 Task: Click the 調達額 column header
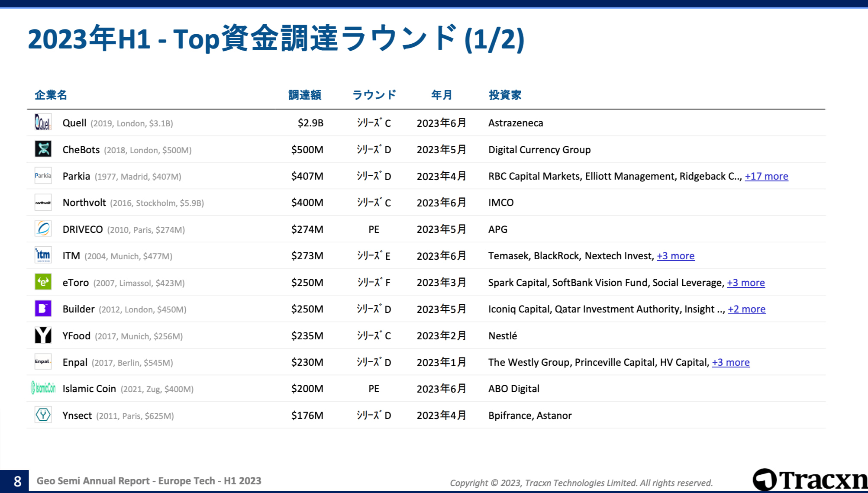[x=305, y=95]
